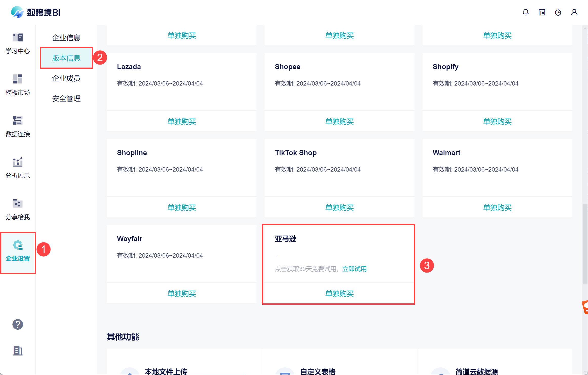Viewport: 588px width, 375px height.
Task: Click 立即试用 link for 亚马逊
Action: click(354, 269)
